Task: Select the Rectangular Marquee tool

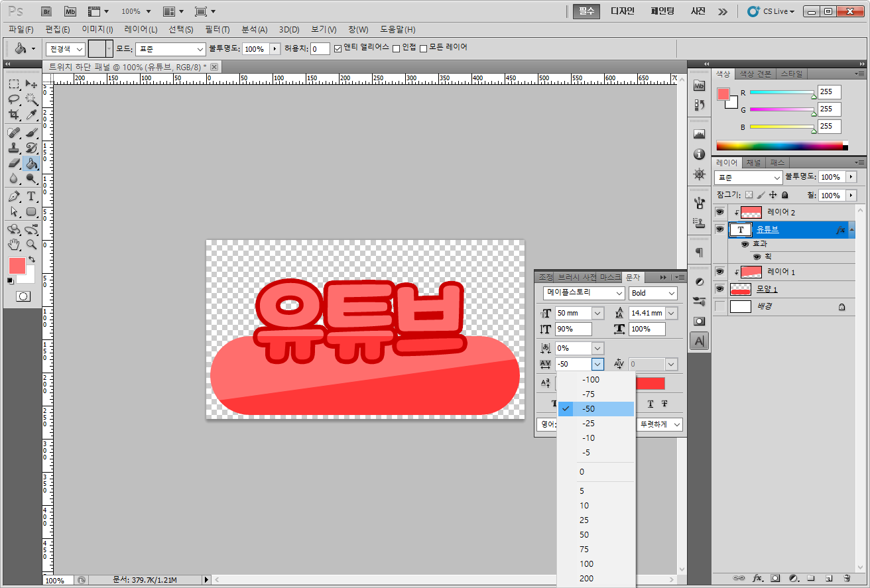Action: pyautogui.click(x=14, y=84)
